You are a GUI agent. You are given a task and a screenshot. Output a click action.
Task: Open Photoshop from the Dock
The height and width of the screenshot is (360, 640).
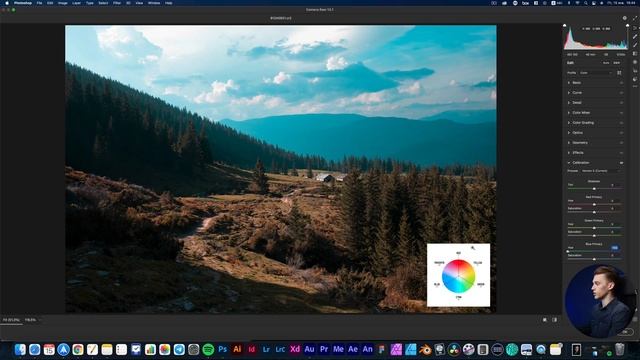(x=222, y=349)
